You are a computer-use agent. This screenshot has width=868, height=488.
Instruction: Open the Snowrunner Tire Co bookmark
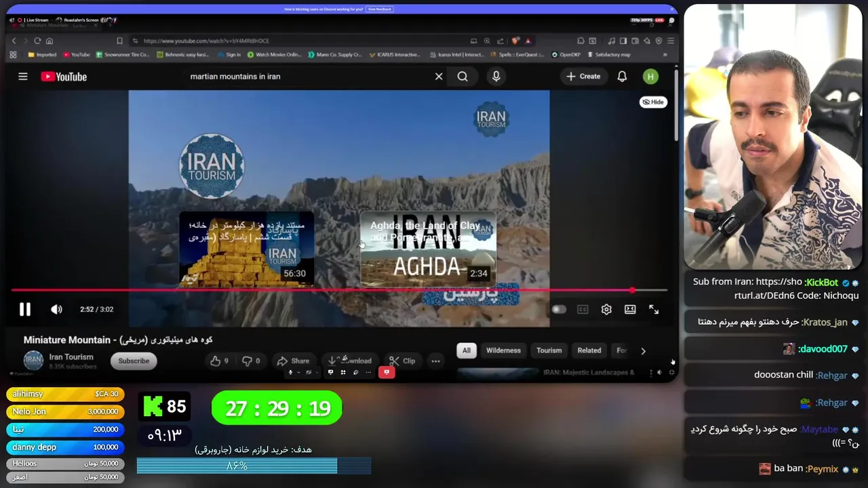pos(123,55)
